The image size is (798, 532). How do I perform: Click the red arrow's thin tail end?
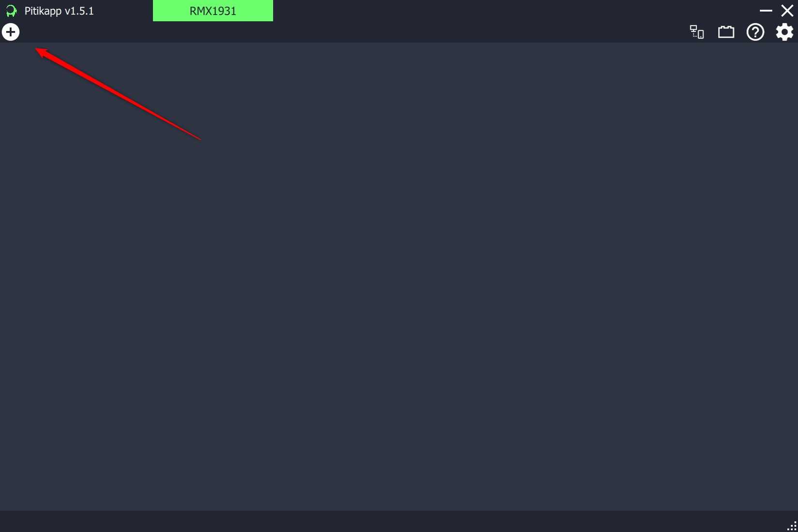pos(198,138)
